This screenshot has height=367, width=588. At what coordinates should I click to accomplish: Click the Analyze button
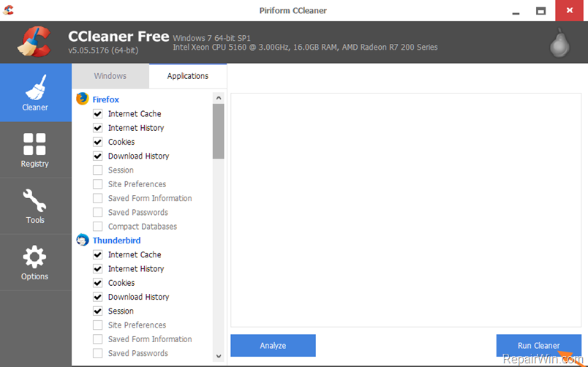click(x=273, y=346)
